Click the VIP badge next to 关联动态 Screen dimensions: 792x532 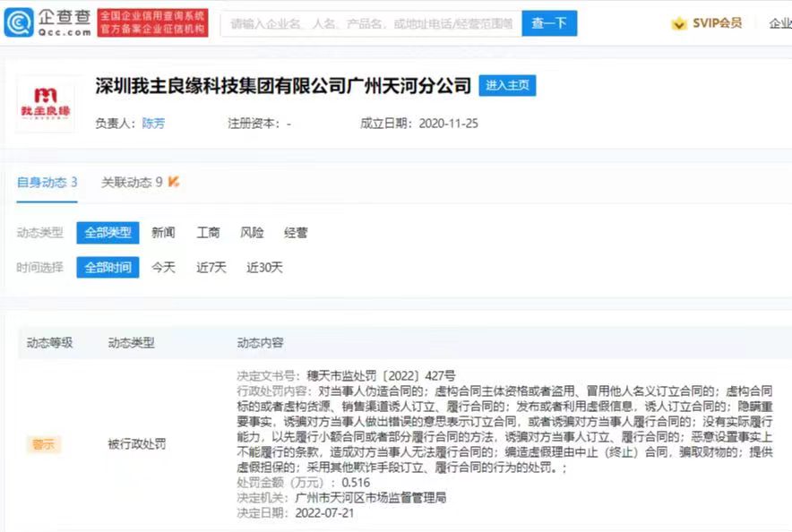pos(173,182)
